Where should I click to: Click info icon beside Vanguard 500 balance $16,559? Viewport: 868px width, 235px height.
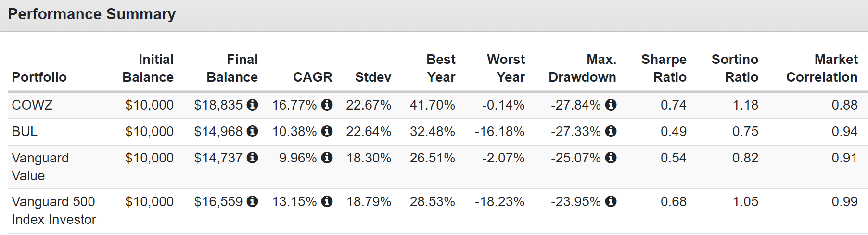(252, 201)
